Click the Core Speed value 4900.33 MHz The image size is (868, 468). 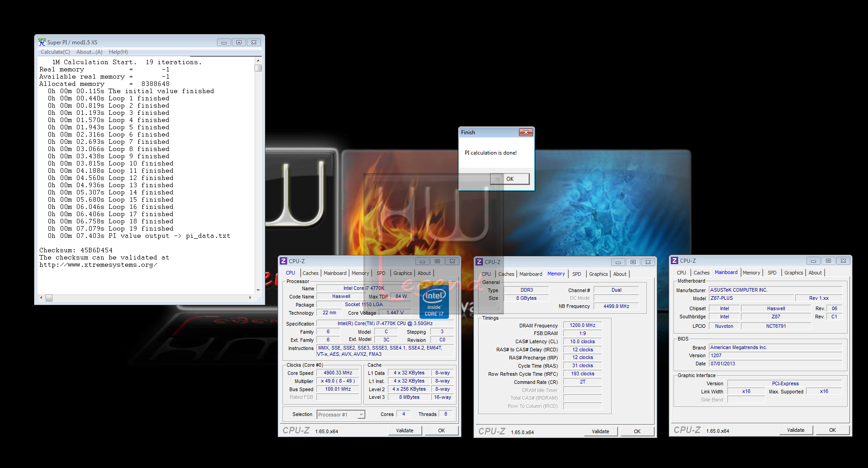[x=338, y=373]
